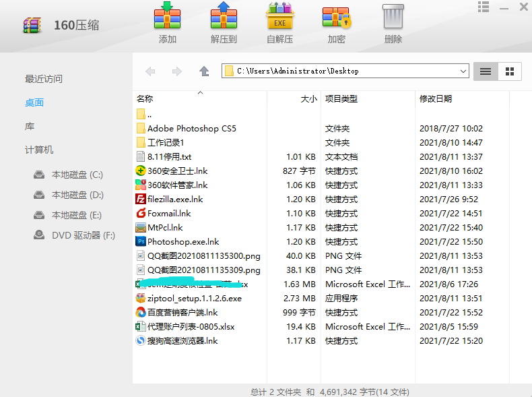Click the Photoshop Ps file icon
Image resolution: width=532 pixels, height=397 pixels.
pos(141,241)
